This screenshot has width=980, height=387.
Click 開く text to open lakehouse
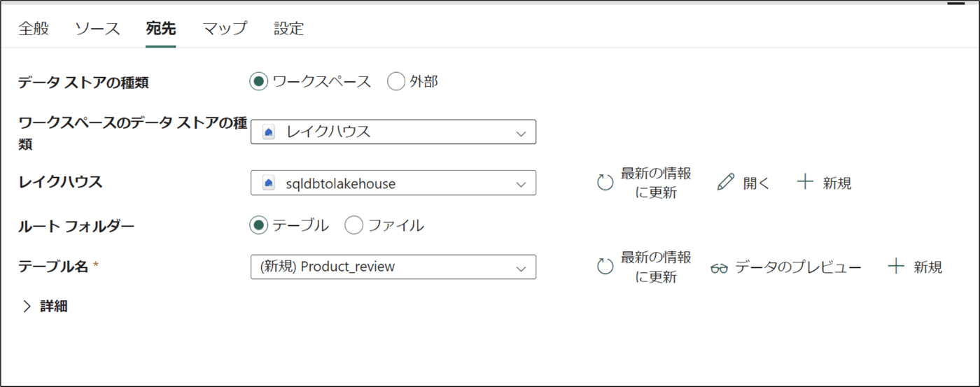tap(757, 183)
